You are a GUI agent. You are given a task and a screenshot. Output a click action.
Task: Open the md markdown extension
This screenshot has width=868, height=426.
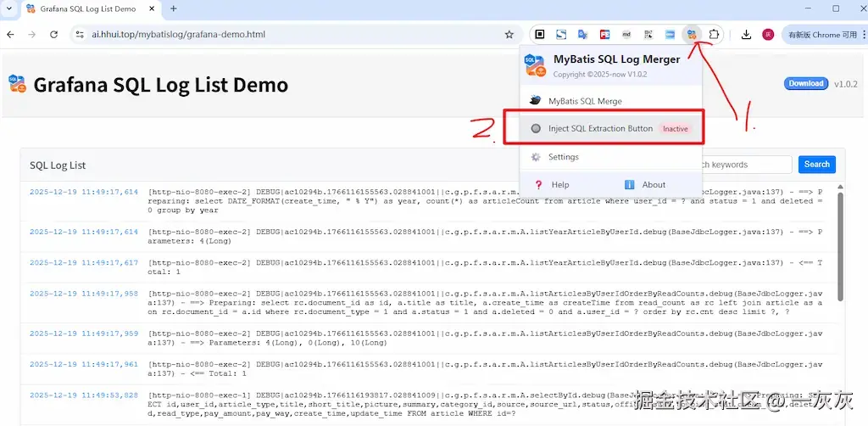coord(626,34)
